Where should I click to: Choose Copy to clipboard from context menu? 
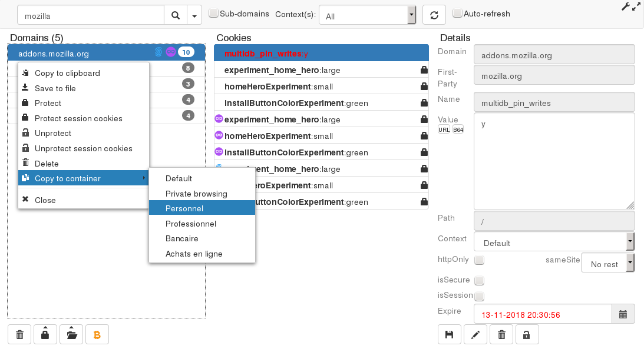point(84,73)
